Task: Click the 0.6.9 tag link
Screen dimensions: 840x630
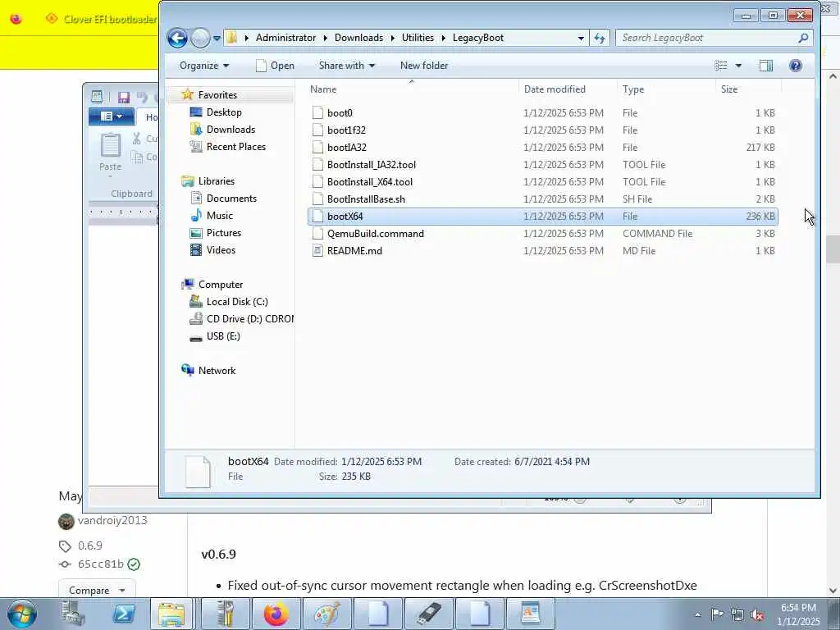Action: click(90, 546)
